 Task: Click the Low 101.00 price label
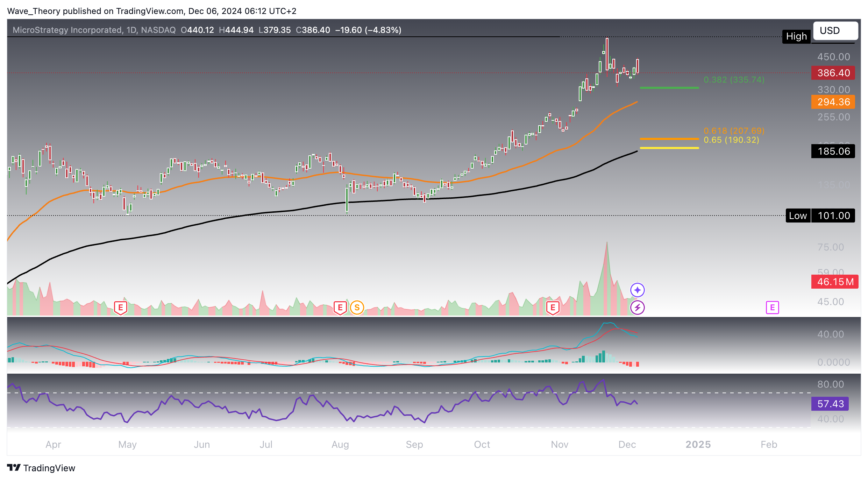click(x=820, y=216)
